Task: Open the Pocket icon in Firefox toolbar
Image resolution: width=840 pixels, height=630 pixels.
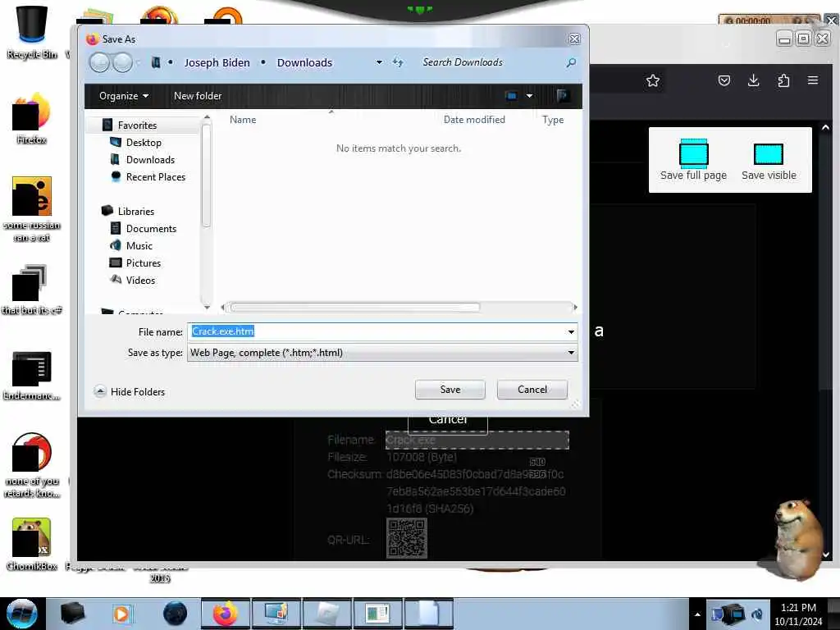Action: (724, 81)
